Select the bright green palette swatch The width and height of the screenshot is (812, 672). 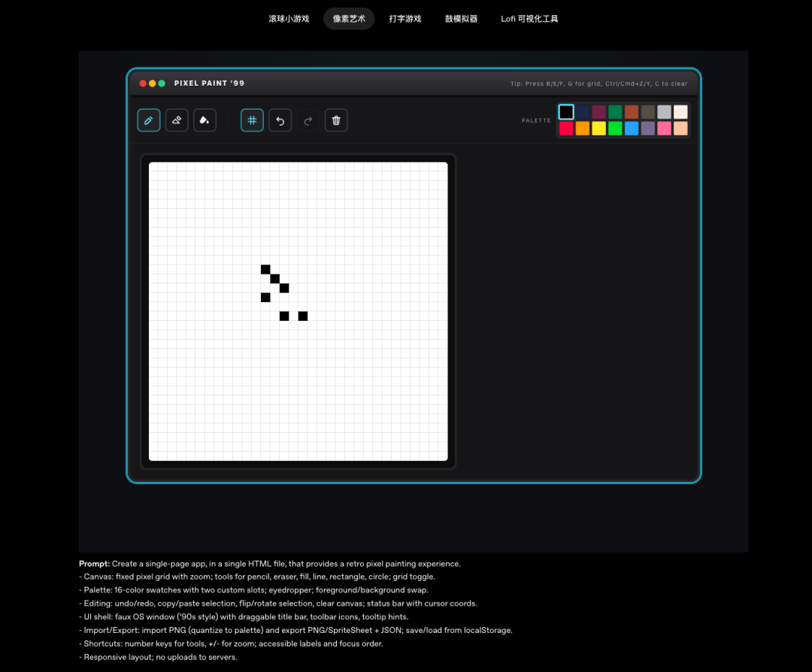pyautogui.click(x=616, y=129)
